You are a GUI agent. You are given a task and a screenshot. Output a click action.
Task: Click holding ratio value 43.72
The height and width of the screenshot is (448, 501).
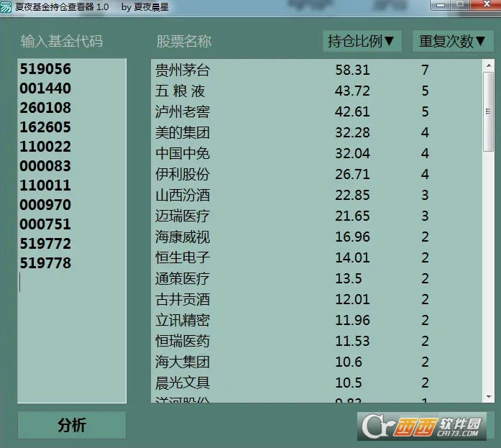(x=352, y=91)
